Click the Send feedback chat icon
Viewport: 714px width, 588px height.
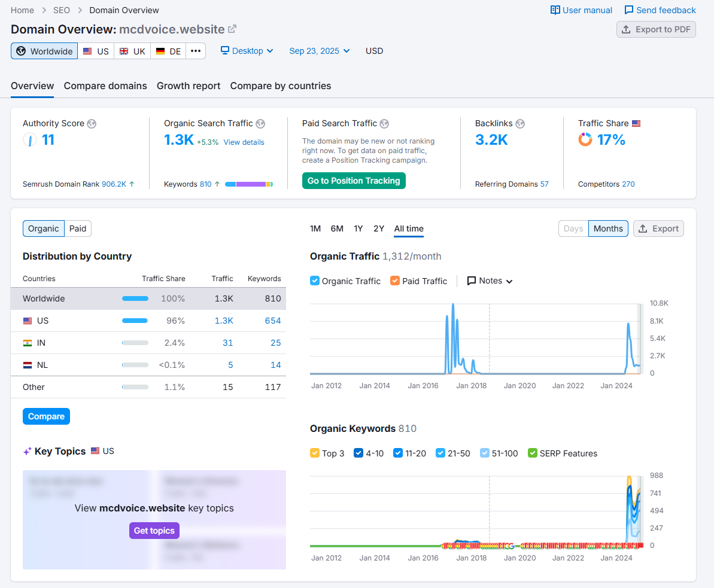click(x=629, y=10)
